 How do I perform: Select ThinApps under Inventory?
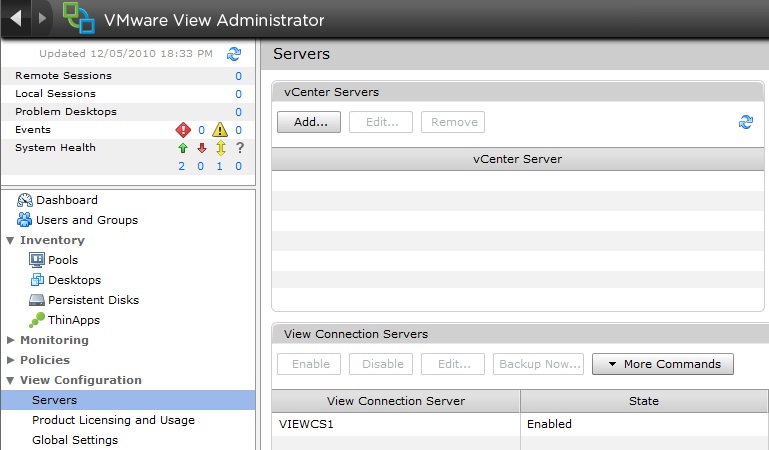[74, 320]
